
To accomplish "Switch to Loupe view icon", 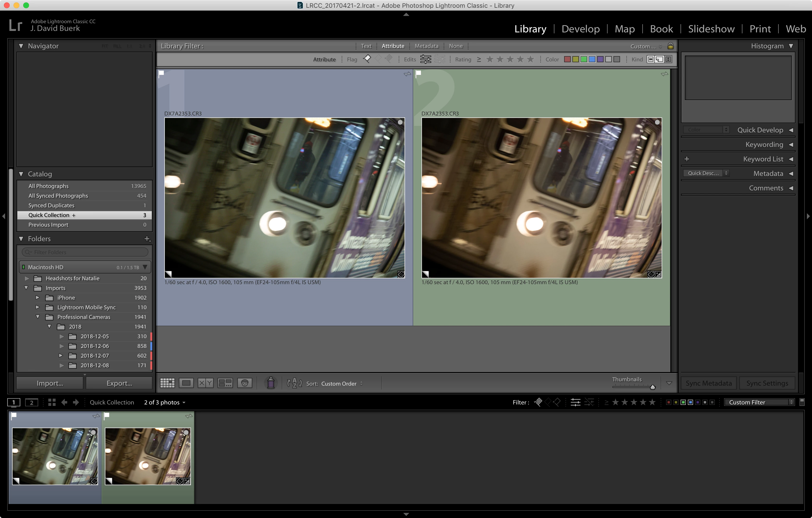I will (186, 383).
